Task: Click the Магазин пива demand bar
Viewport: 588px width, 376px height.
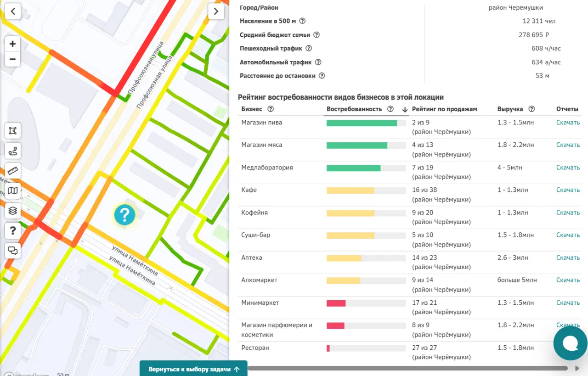Action: (366, 123)
